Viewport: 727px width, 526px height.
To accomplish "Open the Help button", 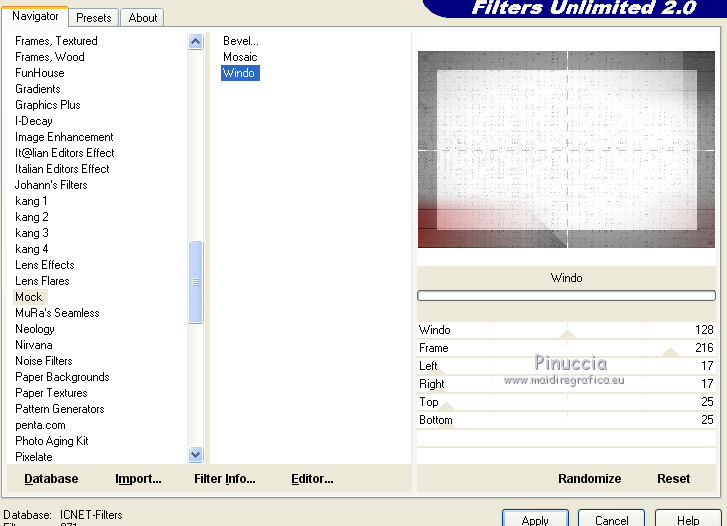I will point(688,520).
